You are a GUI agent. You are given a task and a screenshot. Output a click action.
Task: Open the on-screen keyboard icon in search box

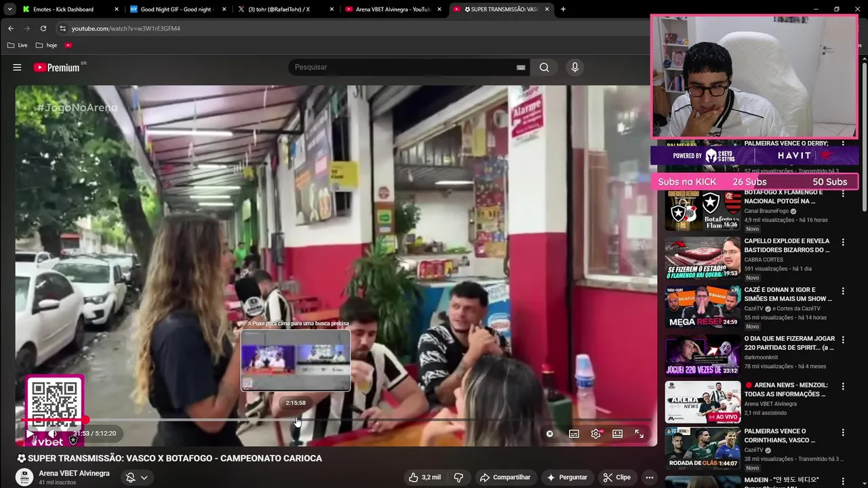tap(521, 67)
